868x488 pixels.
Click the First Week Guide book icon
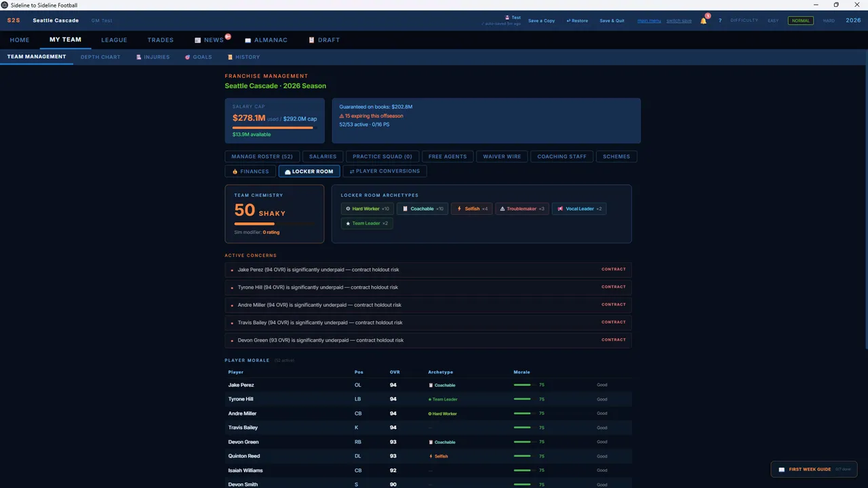(x=781, y=469)
